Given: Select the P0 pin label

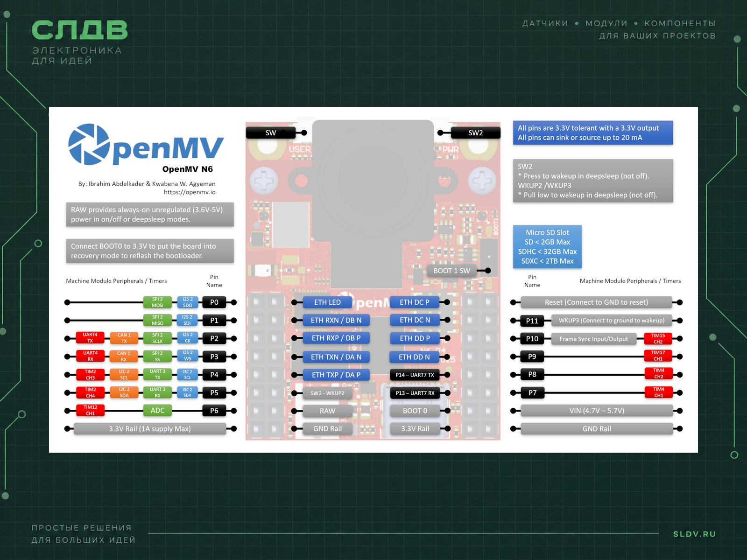Looking at the screenshot, I should 214,302.
